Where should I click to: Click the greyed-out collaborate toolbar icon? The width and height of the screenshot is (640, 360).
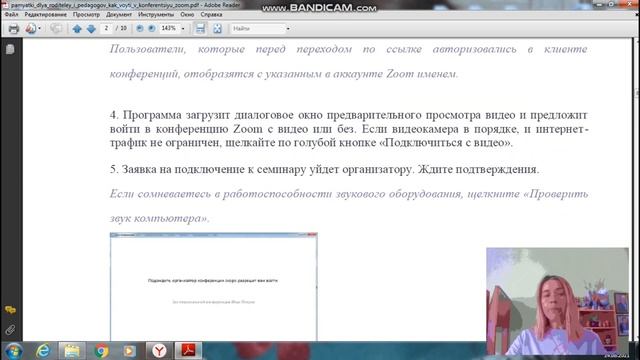[x=56, y=29]
